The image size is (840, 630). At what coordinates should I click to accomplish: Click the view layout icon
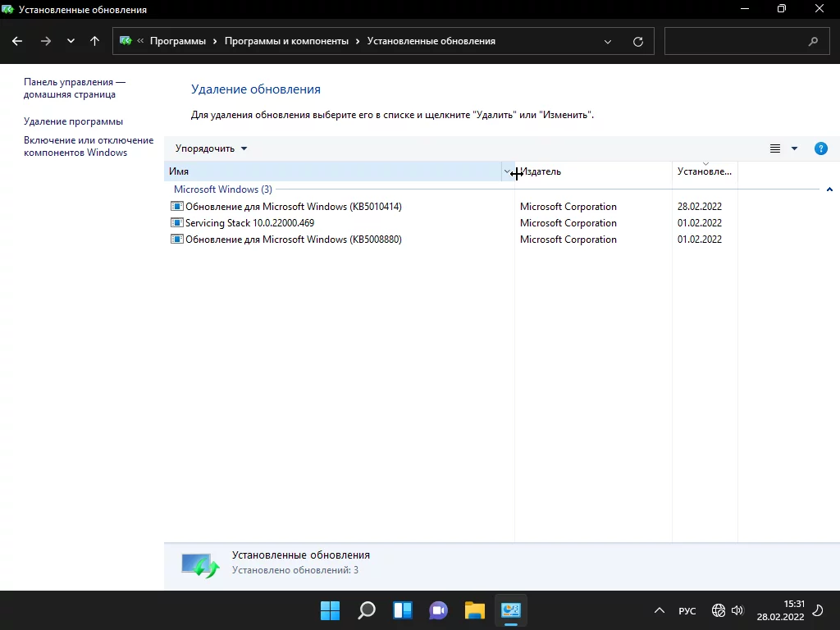click(775, 148)
